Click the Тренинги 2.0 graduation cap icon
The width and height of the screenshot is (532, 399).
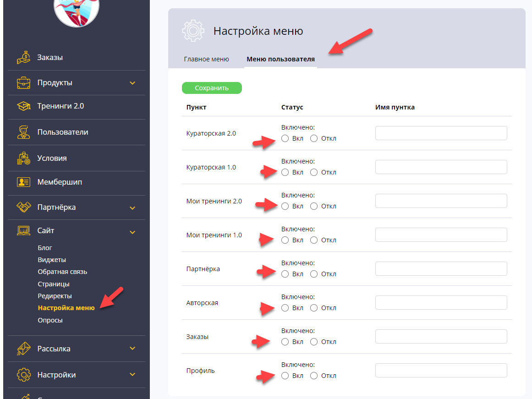23,106
